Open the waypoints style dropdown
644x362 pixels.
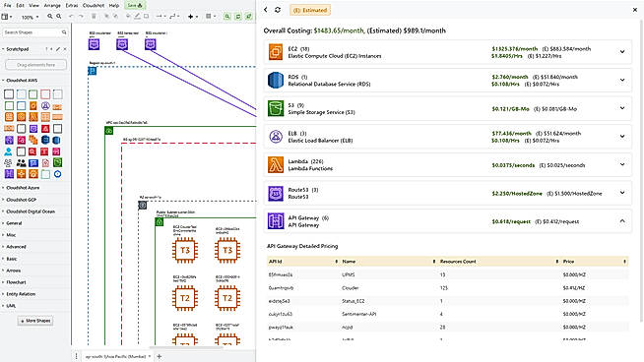coord(174,17)
